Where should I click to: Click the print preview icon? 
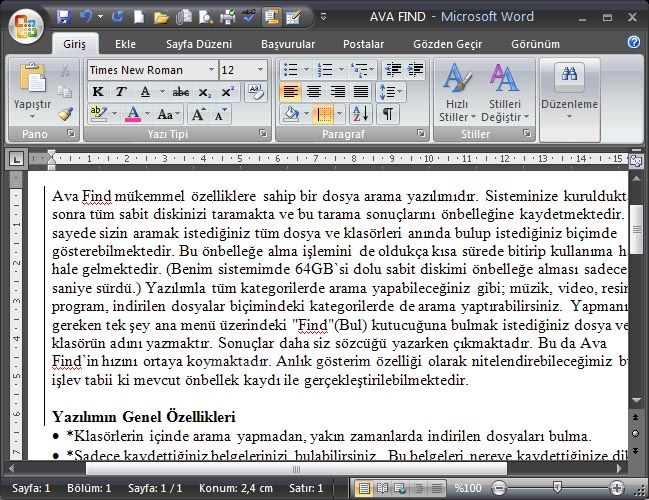click(206, 17)
